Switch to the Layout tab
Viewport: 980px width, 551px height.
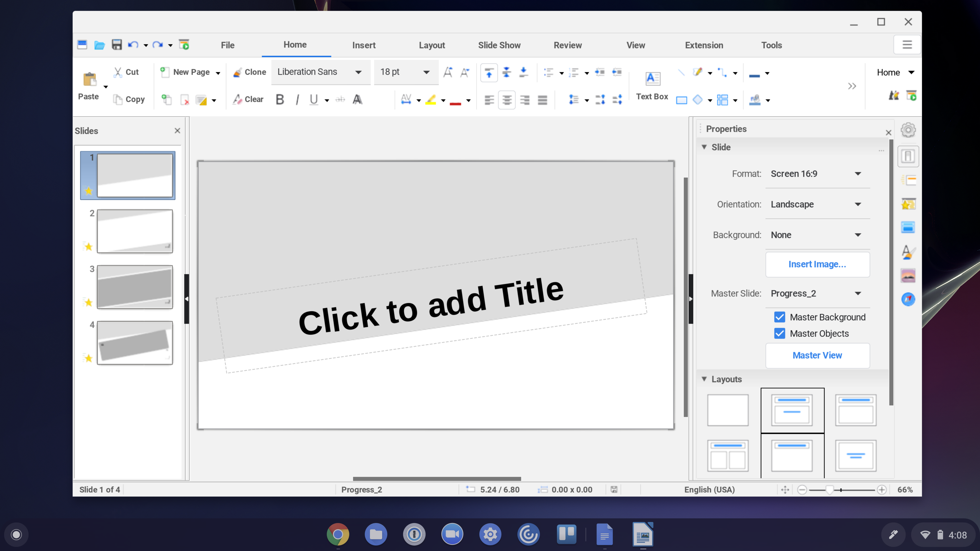[x=432, y=45]
